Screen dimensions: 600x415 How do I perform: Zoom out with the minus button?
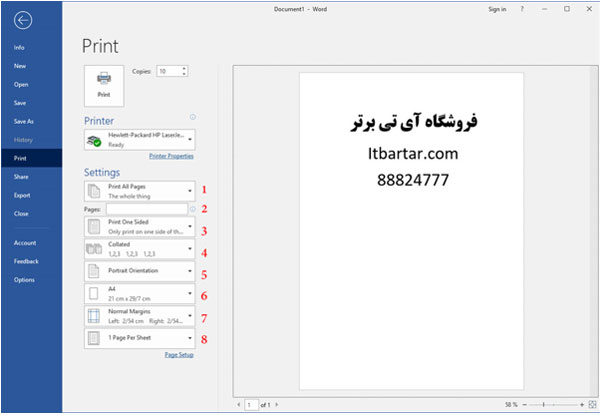[525, 404]
